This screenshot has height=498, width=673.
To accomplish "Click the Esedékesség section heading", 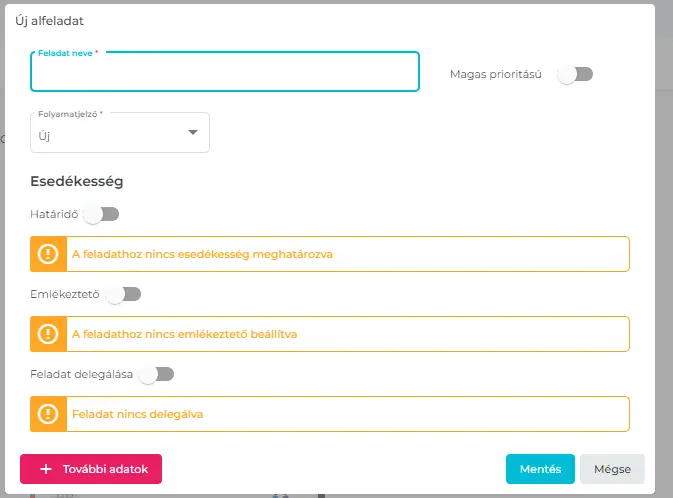I will [x=77, y=181].
